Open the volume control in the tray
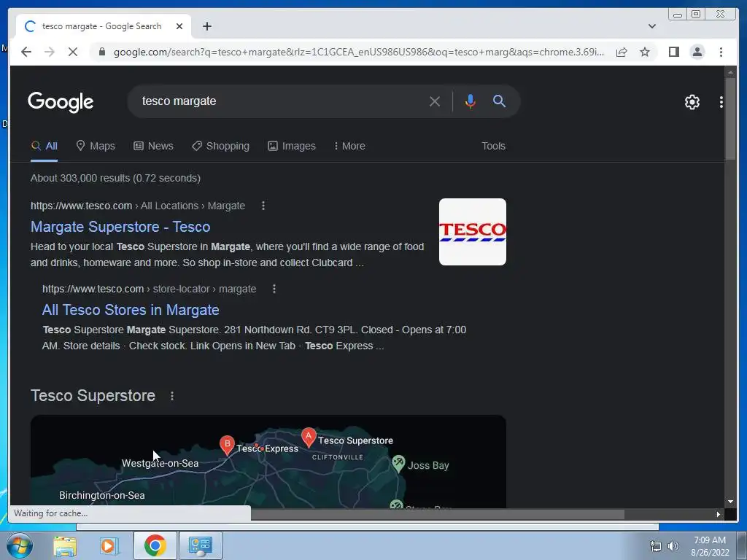Image resolution: width=747 pixels, height=560 pixels. [x=673, y=546]
